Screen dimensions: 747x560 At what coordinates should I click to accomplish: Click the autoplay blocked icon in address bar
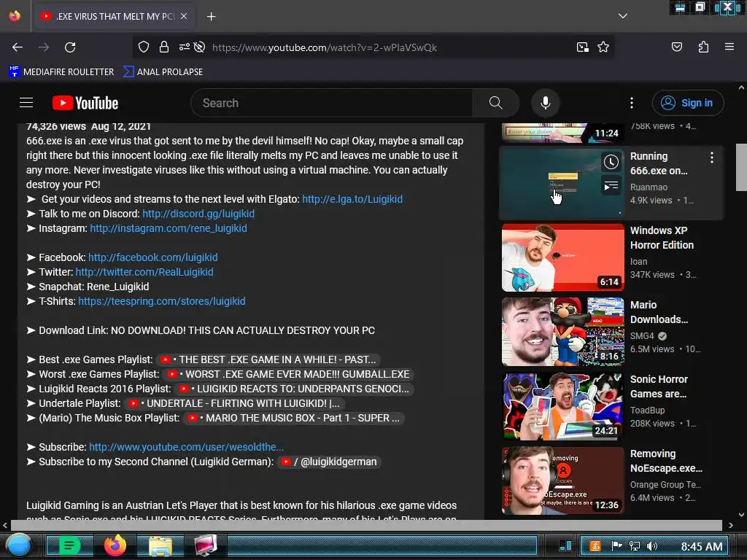coord(200,47)
